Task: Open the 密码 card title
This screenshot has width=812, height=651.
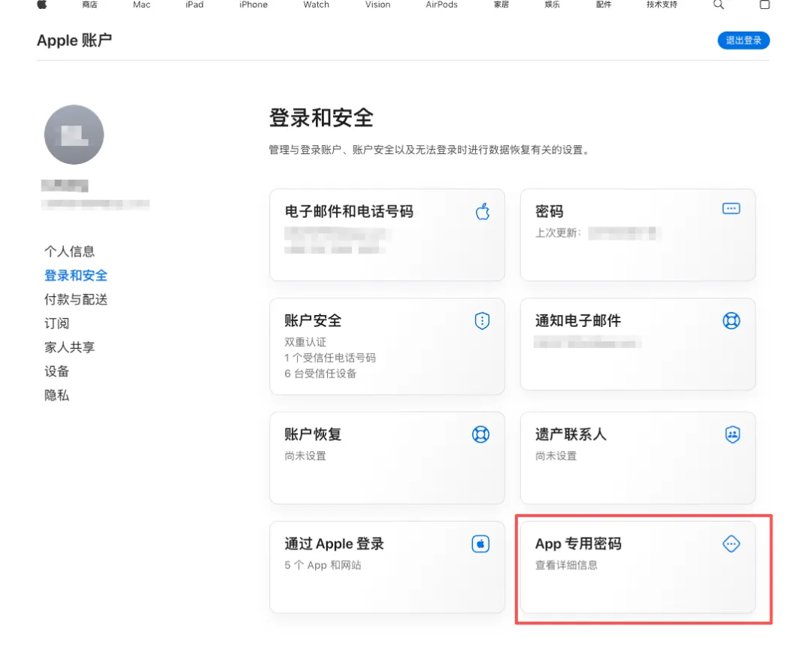Action: point(549,211)
